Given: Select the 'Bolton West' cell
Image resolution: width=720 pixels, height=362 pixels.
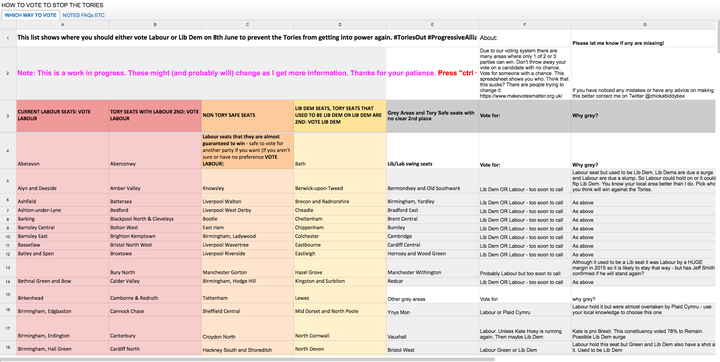Looking at the screenshot, I should coord(155,227).
